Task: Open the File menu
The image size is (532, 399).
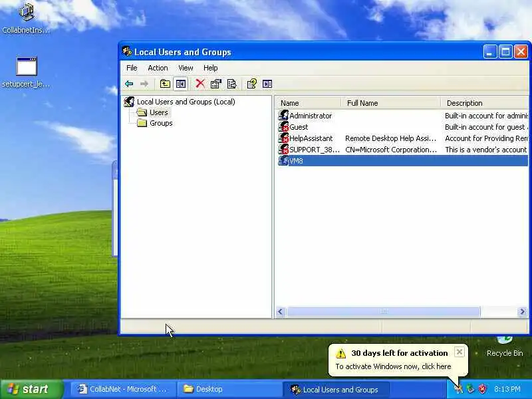Action: pyautogui.click(x=132, y=68)
